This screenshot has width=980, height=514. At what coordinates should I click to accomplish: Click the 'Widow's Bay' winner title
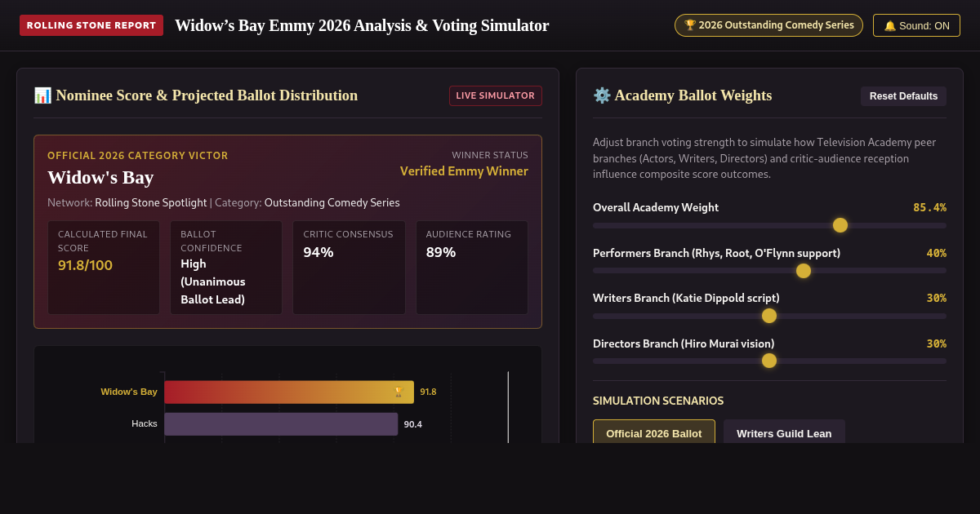[100, 177]
